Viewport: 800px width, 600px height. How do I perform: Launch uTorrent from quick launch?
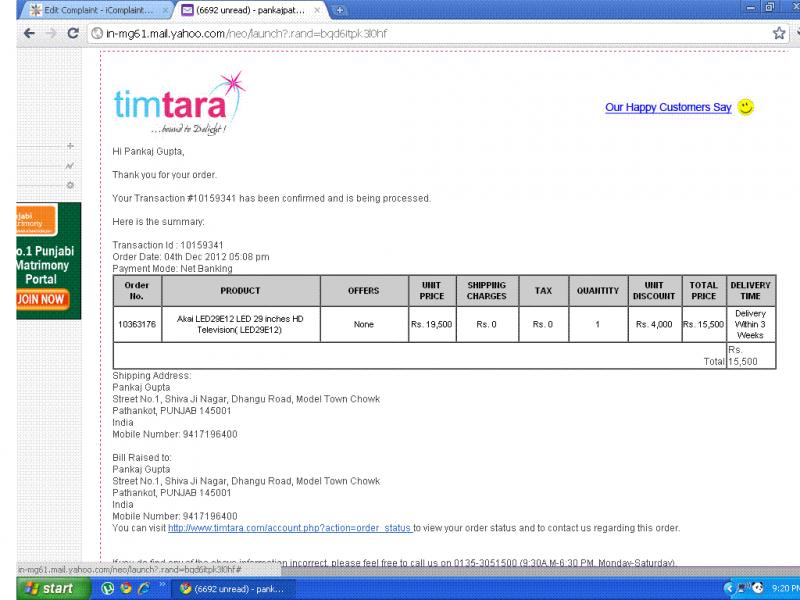tap(108, 588)
